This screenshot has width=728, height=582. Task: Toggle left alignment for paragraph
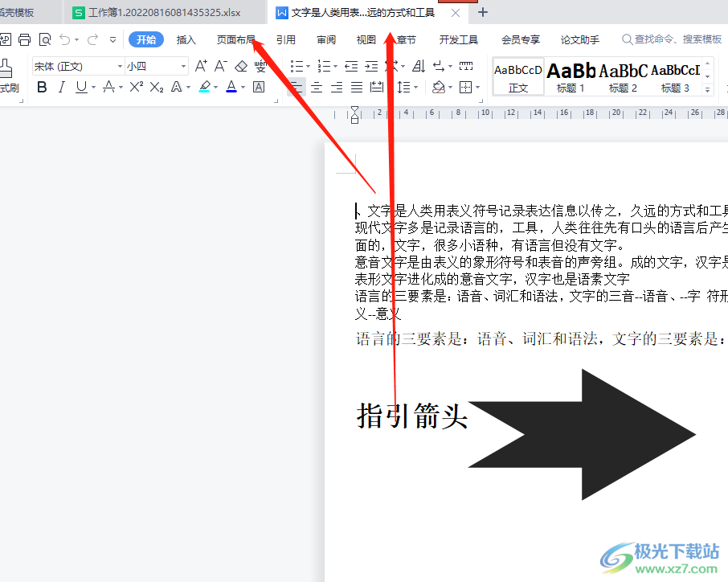[297, 87]
